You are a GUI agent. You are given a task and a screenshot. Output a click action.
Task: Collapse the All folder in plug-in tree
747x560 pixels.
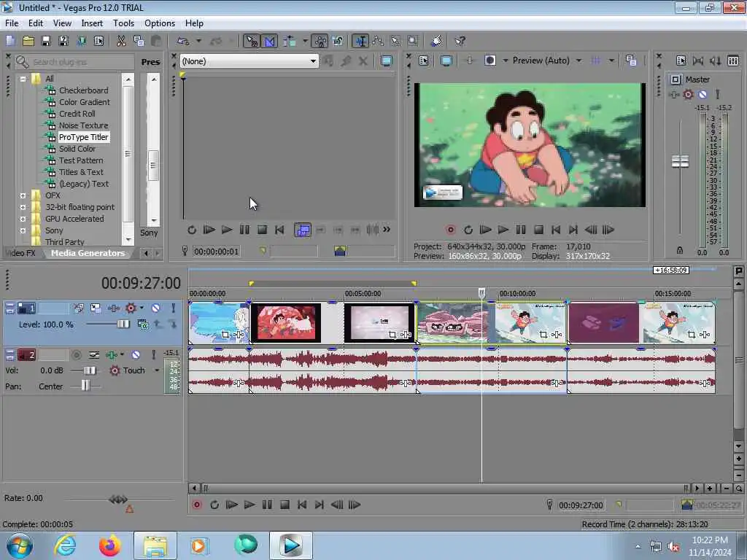click(23, 79)
